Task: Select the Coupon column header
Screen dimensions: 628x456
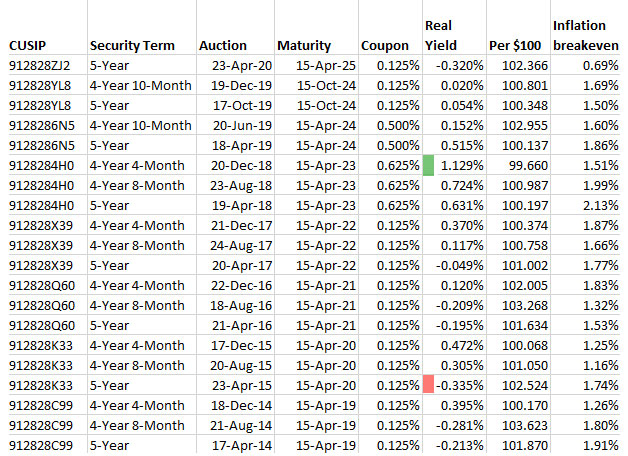Action: tap(384, 45)
